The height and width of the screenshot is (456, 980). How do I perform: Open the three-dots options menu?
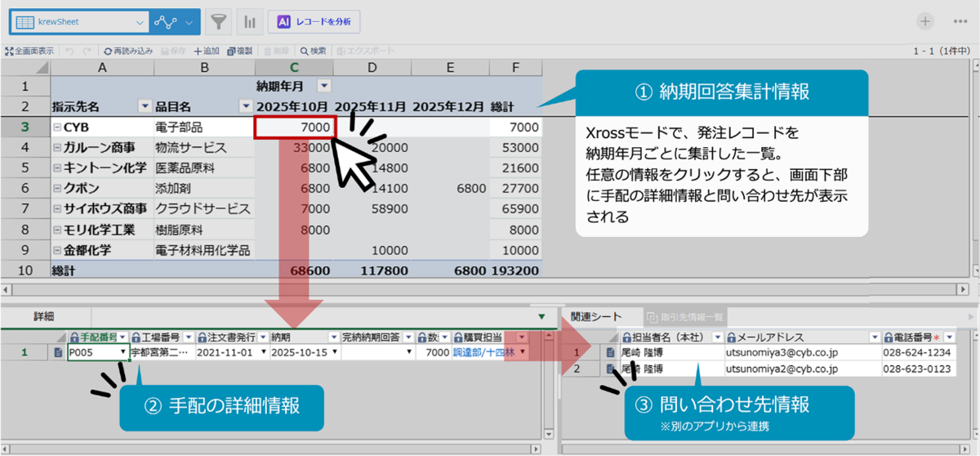(960, 21)
